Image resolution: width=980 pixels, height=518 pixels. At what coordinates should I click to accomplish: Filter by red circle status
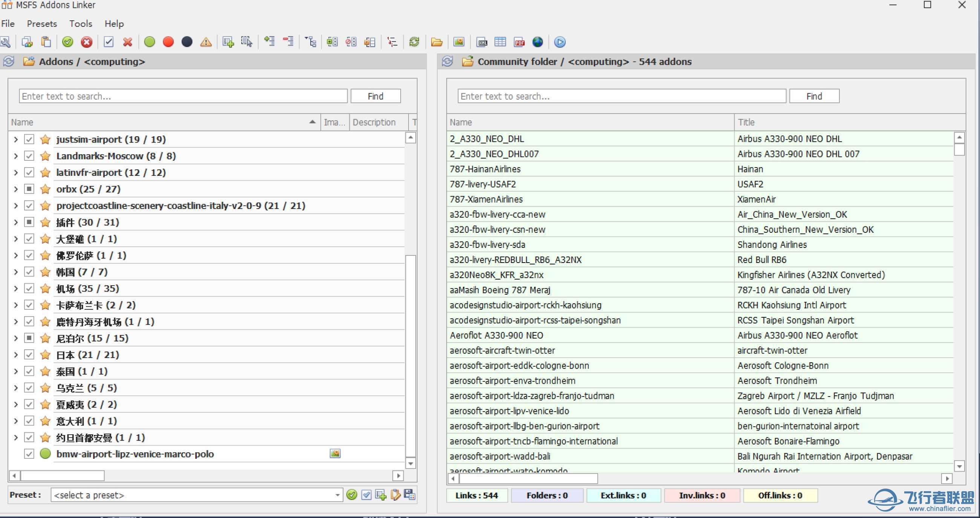tap(168, 42)
